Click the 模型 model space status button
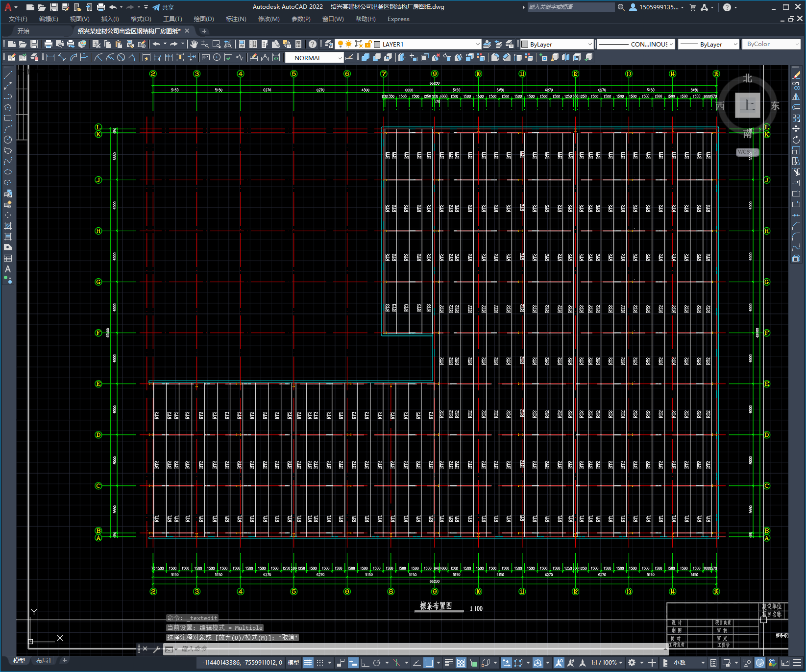Image resolution: width=806 pixels, height=672 pixels. (x=293, y=663)
